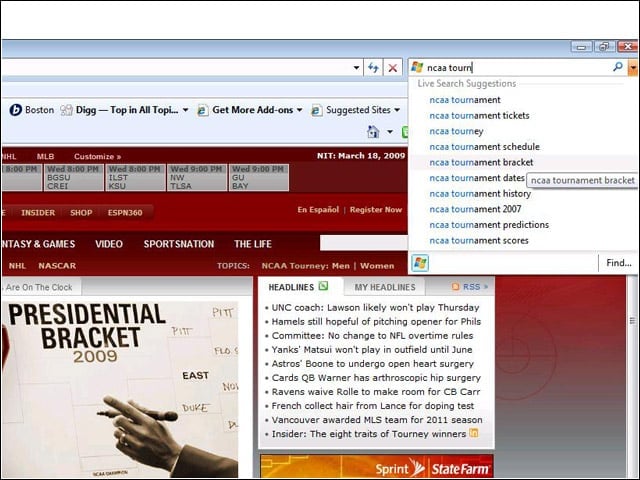Open Ravens waive Rolle headline
The height and width of the screenshot is (480, 640).
376,392
